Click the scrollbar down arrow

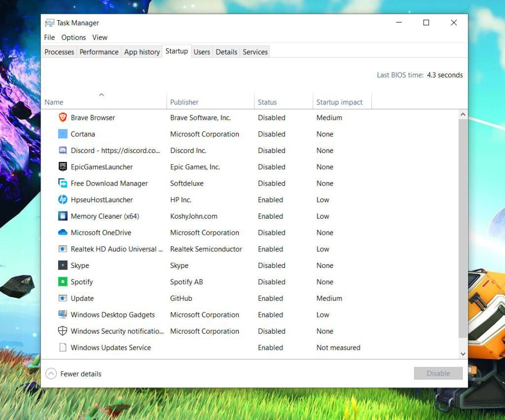pos(463,354)
